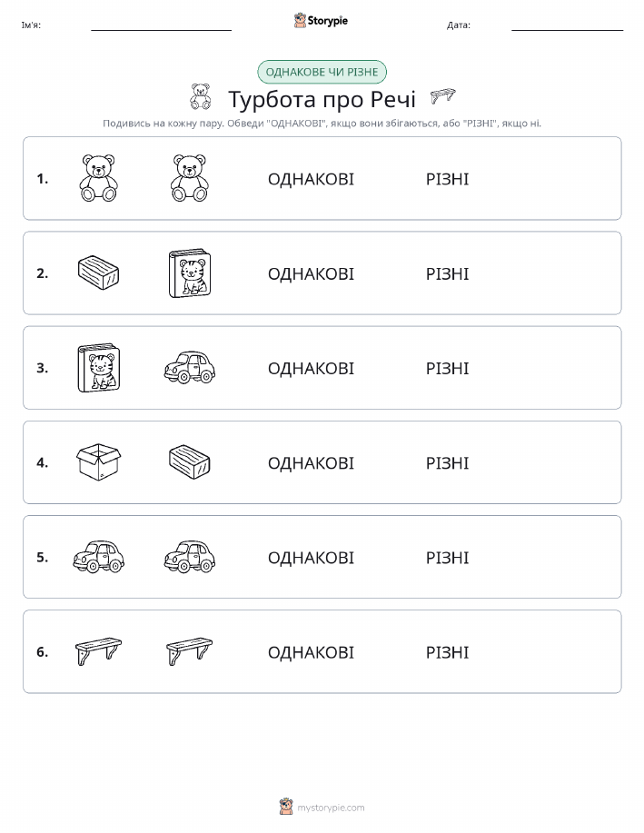
Task: Select РІЗНІ for row 4
Action: [448, 462]
